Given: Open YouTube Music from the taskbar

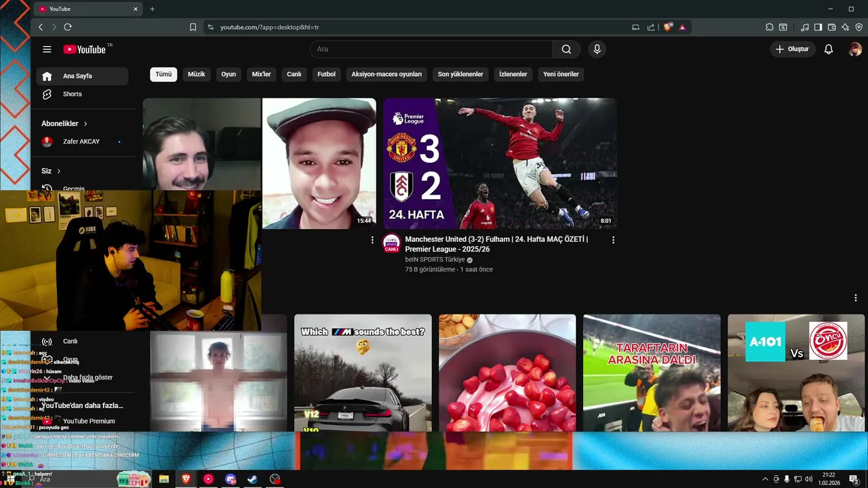Looking at the screenshot, I should click(208, 479).
